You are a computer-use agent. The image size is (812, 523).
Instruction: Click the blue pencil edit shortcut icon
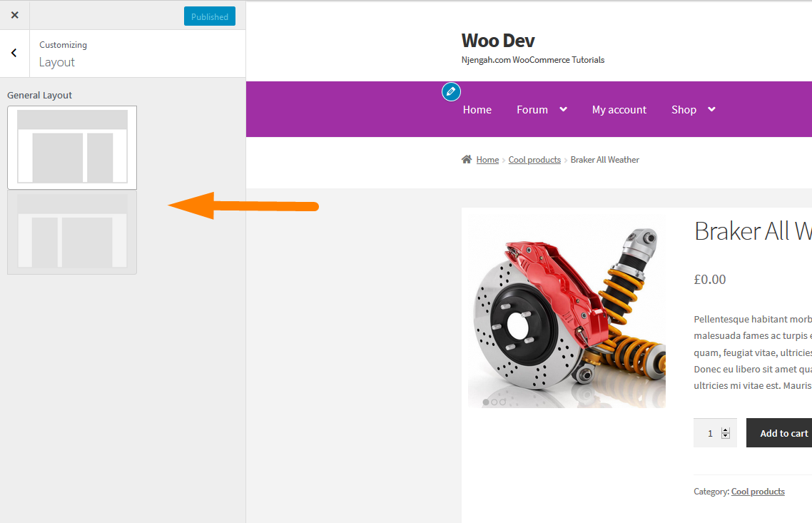pyautogui.click(x=451, y=91)
